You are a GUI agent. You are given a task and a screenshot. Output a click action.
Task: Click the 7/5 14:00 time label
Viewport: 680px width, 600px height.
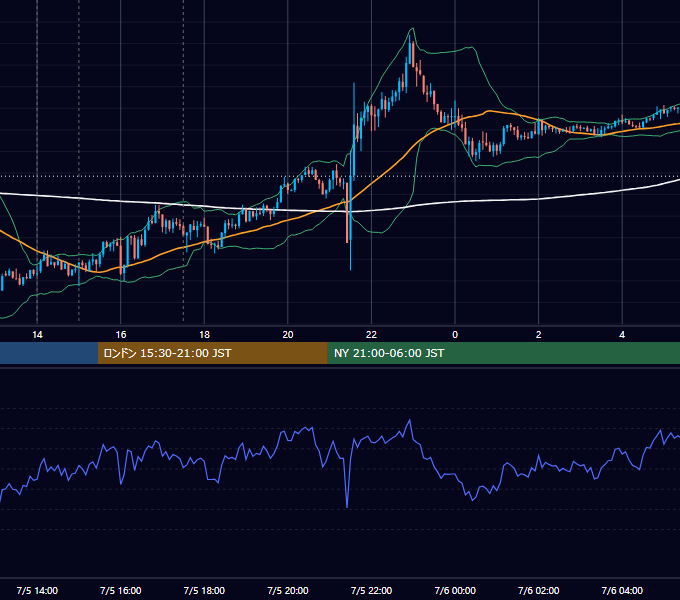pyautogui.click(x=37, y=590)
